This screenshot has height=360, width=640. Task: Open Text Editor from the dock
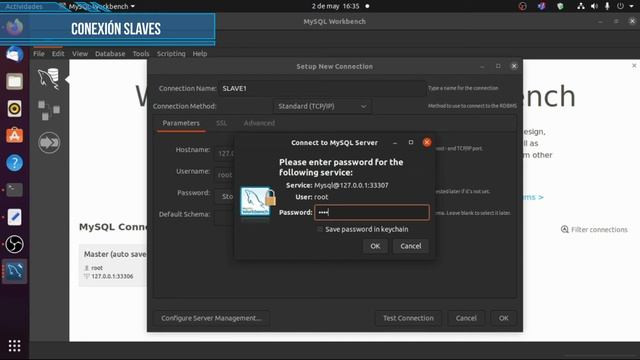(14, 217)
